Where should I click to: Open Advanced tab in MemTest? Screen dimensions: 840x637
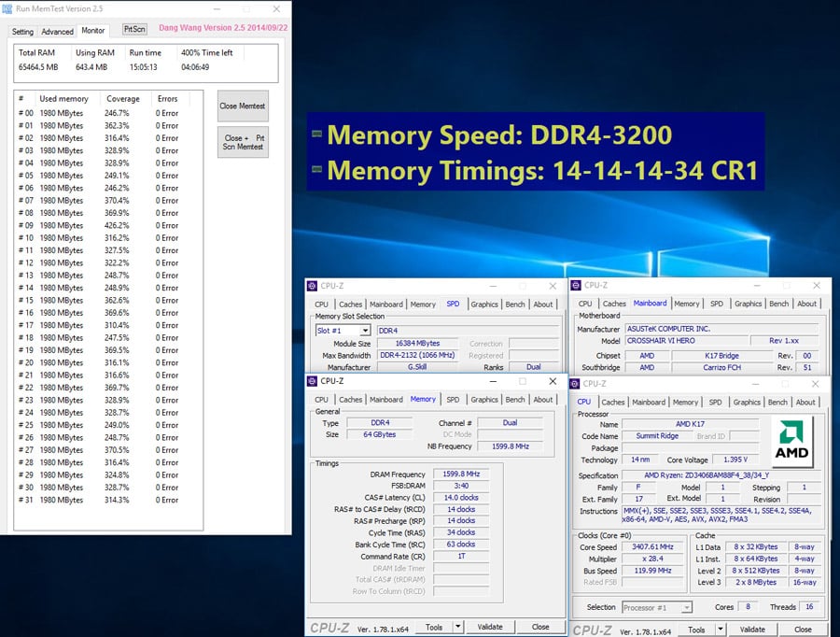tap(57, 32)
